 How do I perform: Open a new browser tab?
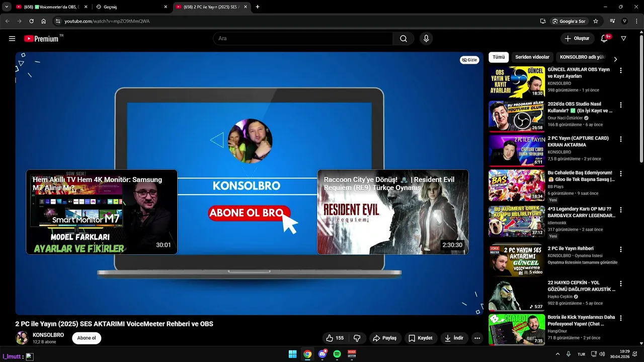click(258, 7)
